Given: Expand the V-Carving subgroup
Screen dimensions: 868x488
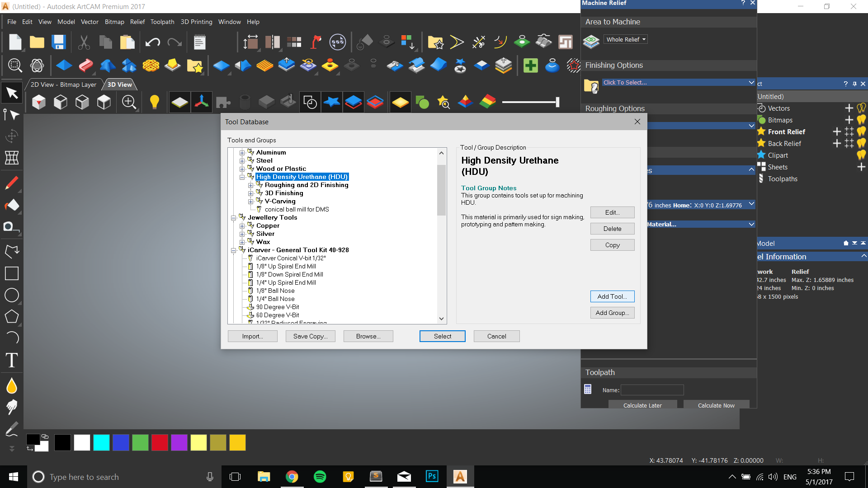Looking at the screenshot, I should (251, 202).
